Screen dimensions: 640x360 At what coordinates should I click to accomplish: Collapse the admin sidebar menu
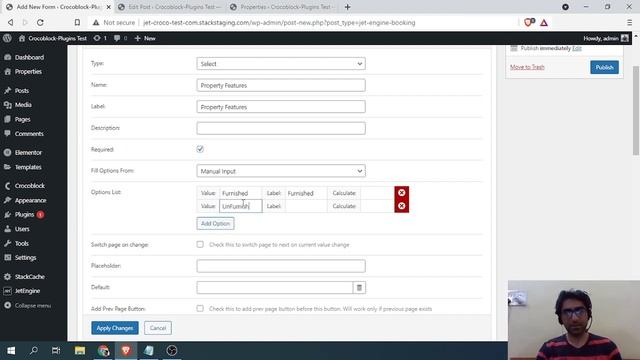point(33,305)
